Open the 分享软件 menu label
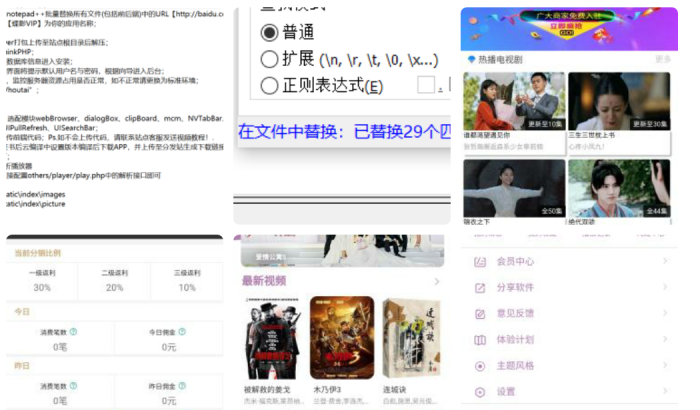 pyautogui.click(x=515, y=288)
